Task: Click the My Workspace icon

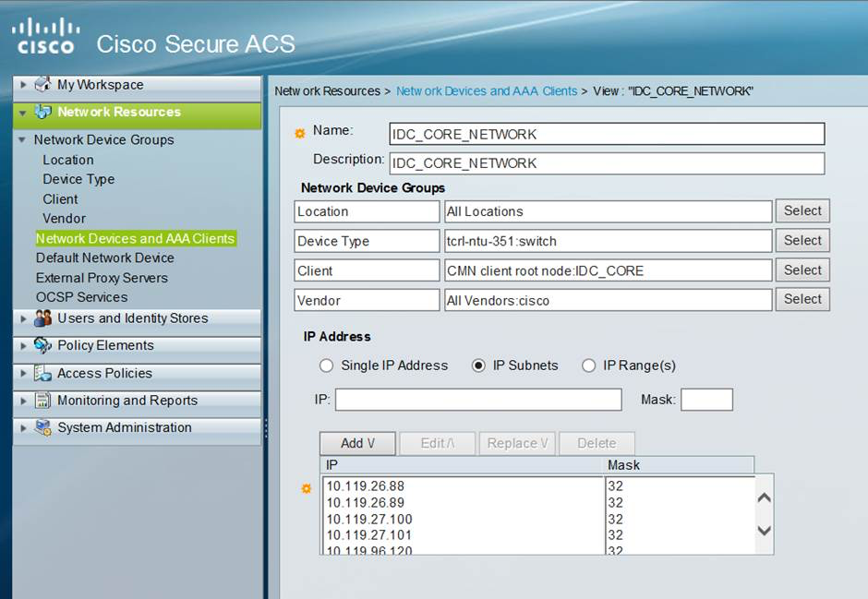Action: [43, 84]
